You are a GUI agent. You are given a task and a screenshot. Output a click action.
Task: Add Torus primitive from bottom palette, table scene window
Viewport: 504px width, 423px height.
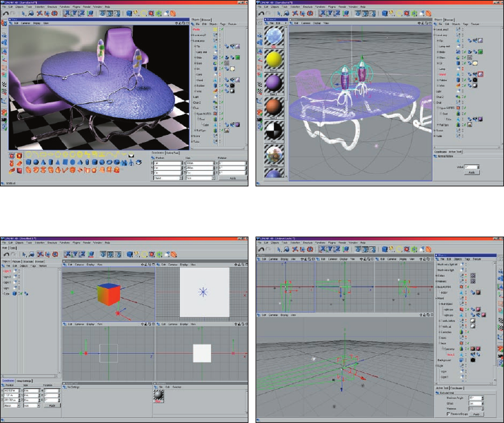coord(109,162)
